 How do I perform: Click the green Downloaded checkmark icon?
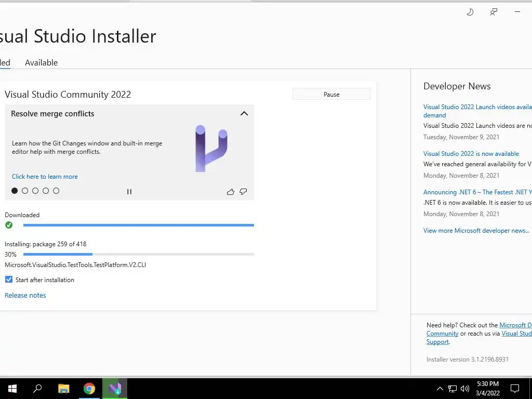9,225
